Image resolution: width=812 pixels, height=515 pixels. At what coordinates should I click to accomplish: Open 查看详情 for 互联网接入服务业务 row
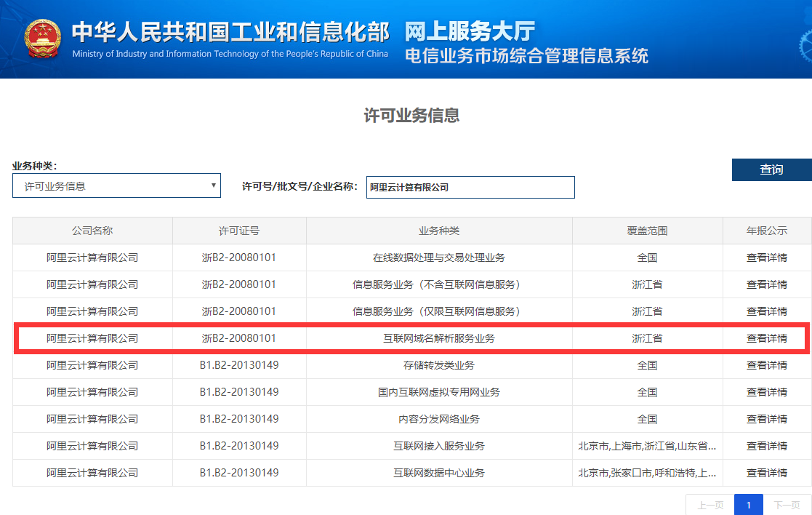766,446
